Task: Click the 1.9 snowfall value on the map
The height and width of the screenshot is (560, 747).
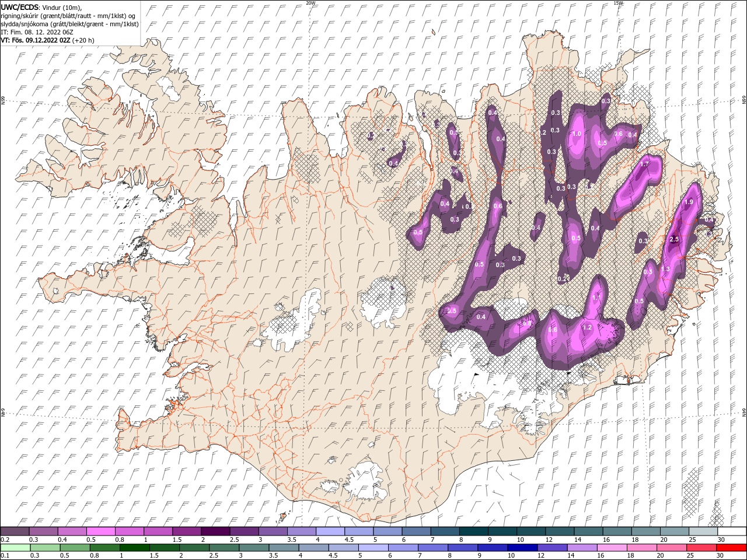Action: coord(688,202)
